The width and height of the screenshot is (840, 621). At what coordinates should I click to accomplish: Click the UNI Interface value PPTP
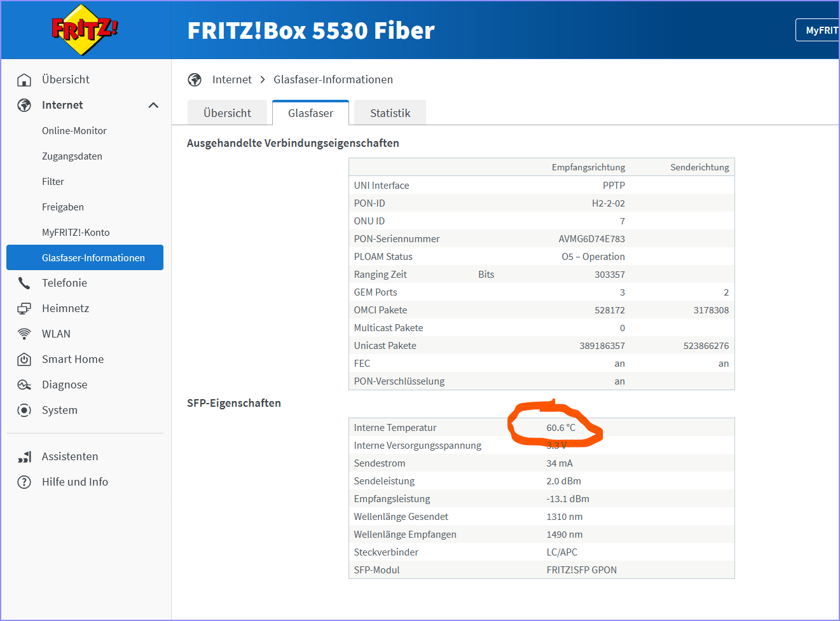click(x=614, y=186)
